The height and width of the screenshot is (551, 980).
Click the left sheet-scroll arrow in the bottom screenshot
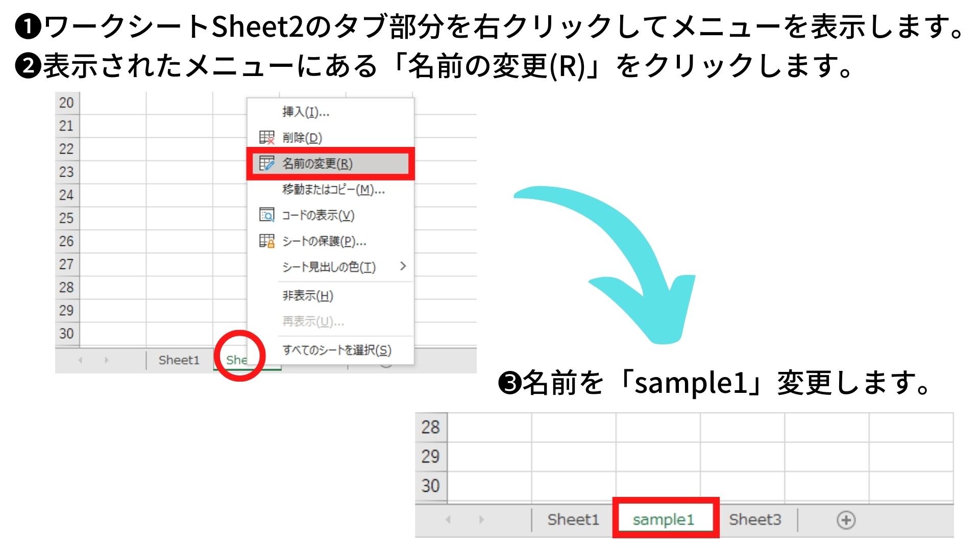coord(447,519)
